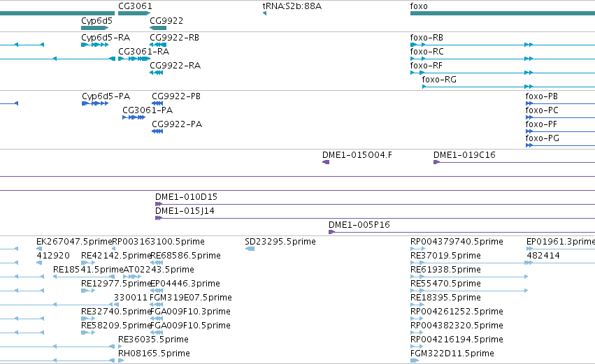Click the CG9922-PA protein arrows
595x364 pixels.
pyautogui.click(x=157, y=131)
